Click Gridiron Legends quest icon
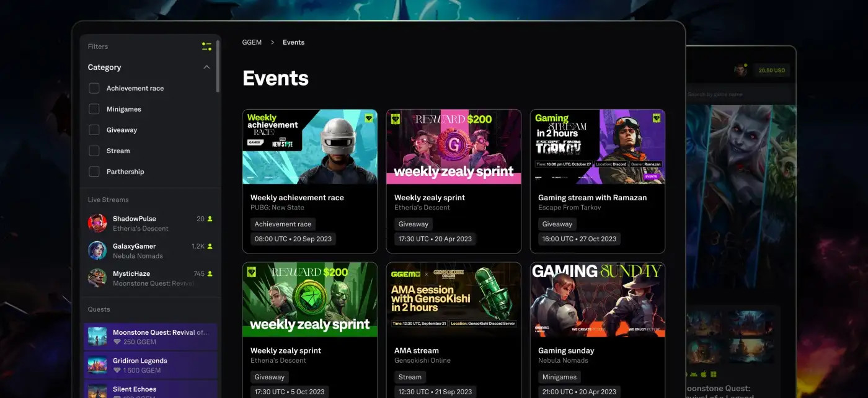This screenshot has width=868, height=398. [97, 365]
